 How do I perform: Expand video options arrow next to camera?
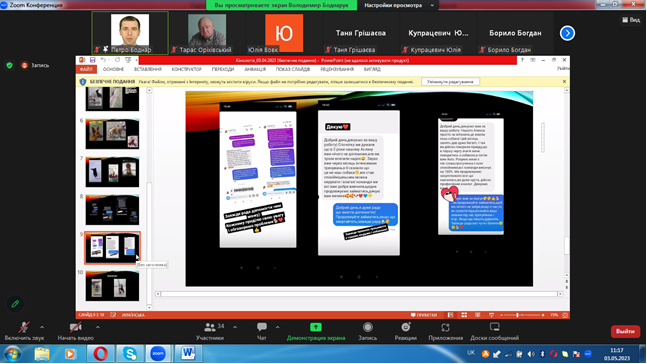tap(98, 327)
